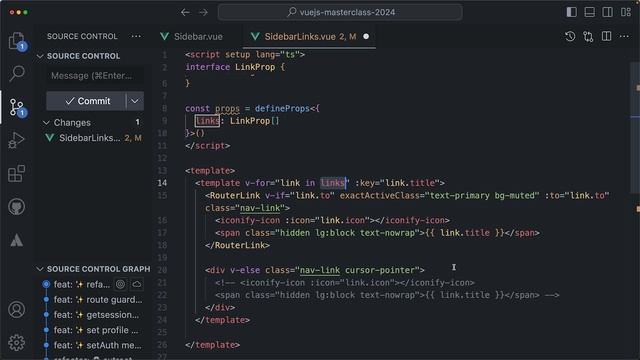Close SidebarLinks.vue via unsaved dot
The width and height of the screenshot is (640, 360).
tap(366, 36)
